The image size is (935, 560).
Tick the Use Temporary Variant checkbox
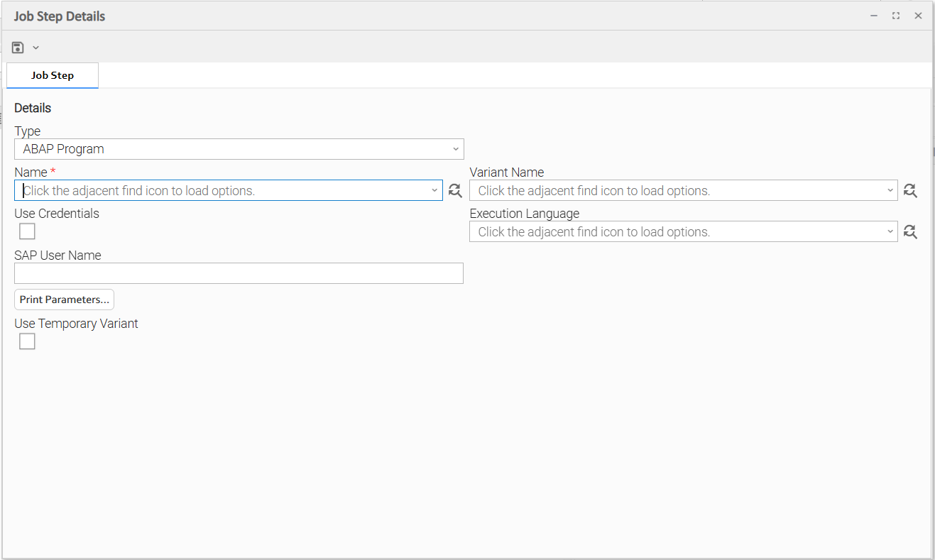tap(27, 341)
